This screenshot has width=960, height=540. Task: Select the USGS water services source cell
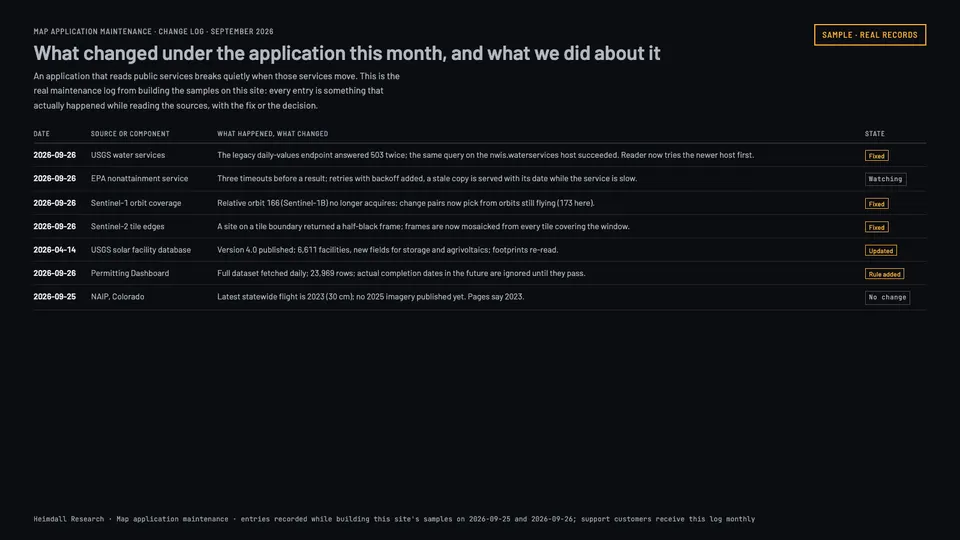(x=128, y=155)
